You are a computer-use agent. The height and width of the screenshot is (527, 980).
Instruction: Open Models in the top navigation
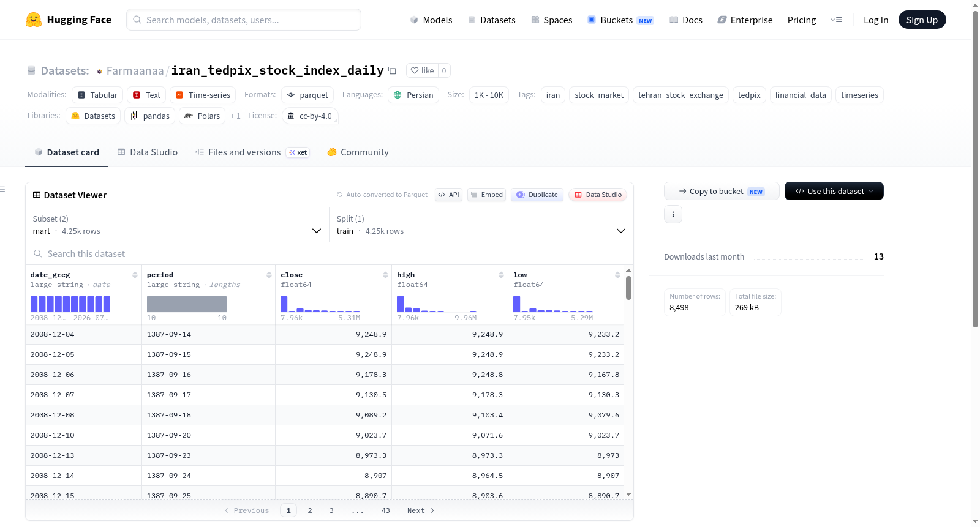coord(431,20)
